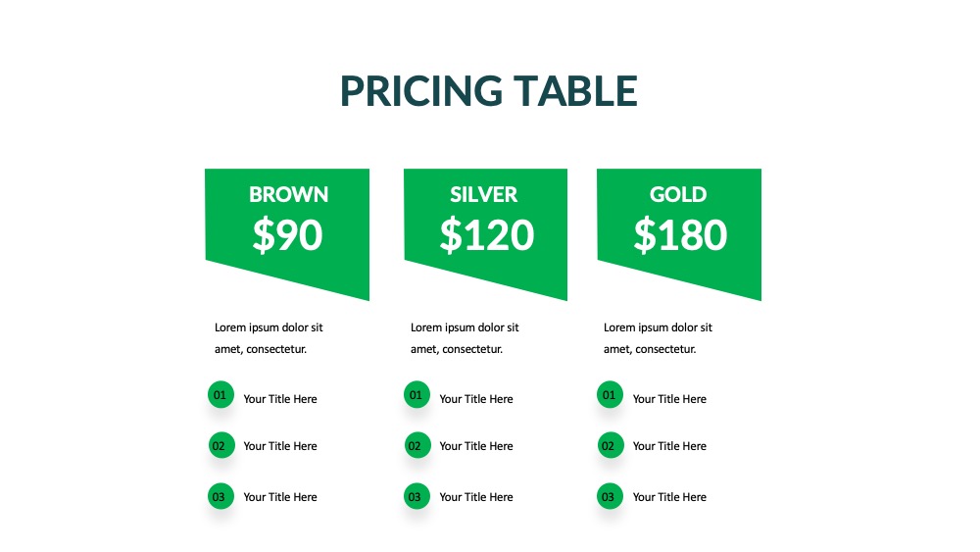Click the 01 circle under GOLD
The height and width of the screenshot is (552, 980).
coord(610,394)
